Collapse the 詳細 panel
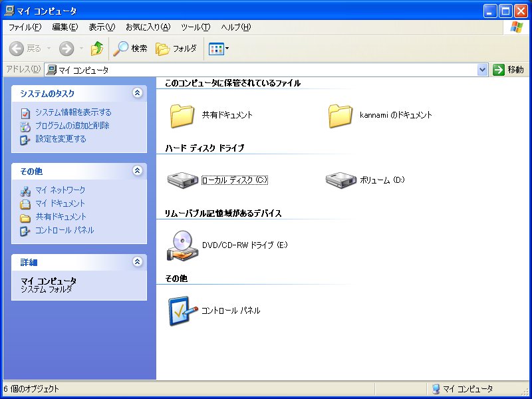 138,261
